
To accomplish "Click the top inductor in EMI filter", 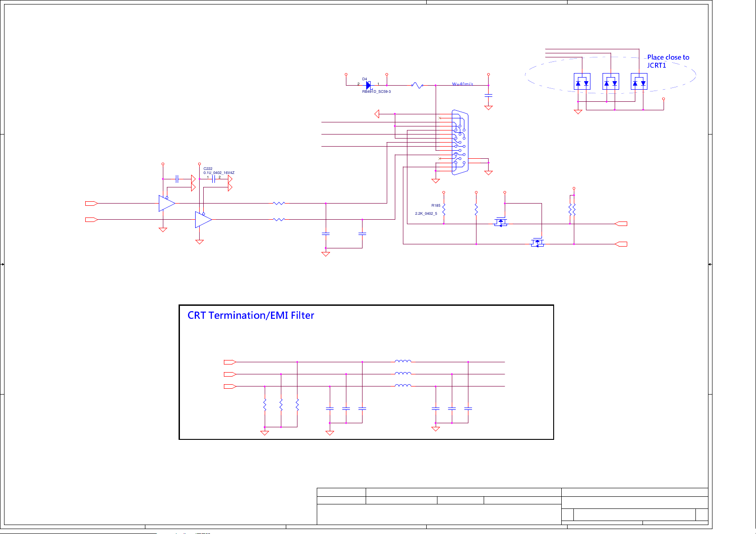I will coord(403,361).
